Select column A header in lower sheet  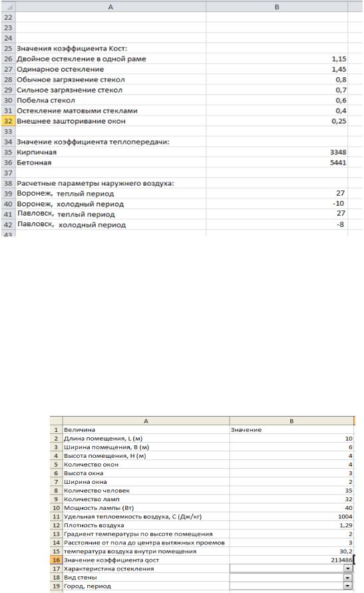coord(146,421)
